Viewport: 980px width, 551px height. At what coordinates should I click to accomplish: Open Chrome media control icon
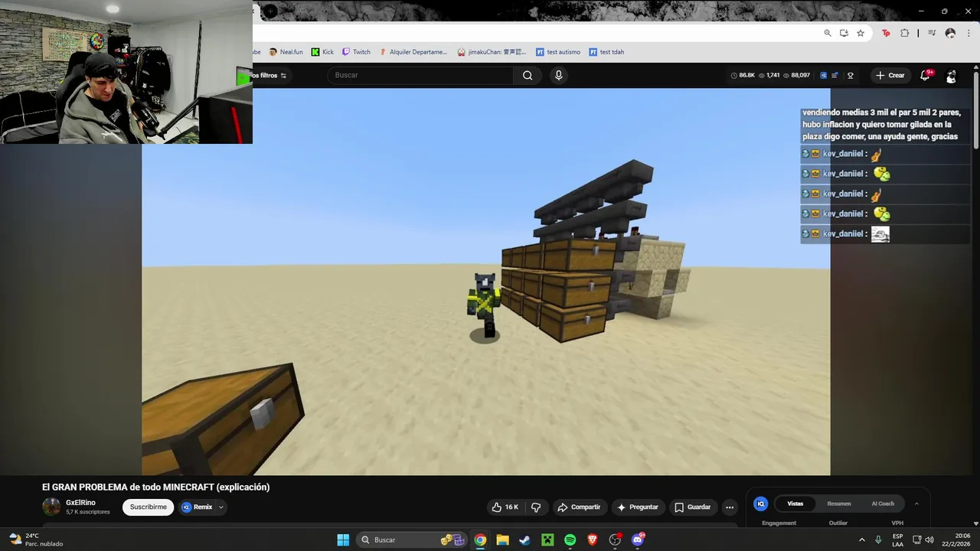pyautogui.click(x=932, y=33)
